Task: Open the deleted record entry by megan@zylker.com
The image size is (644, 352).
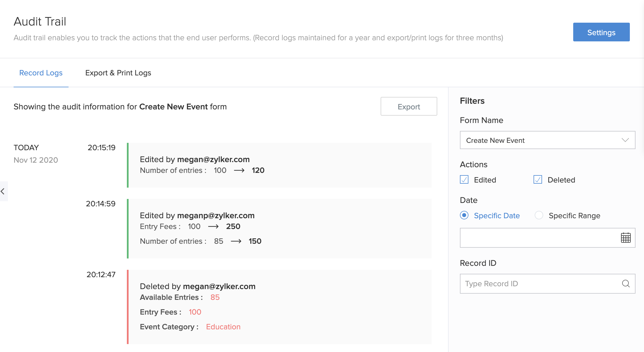Action: click(279, 307)
